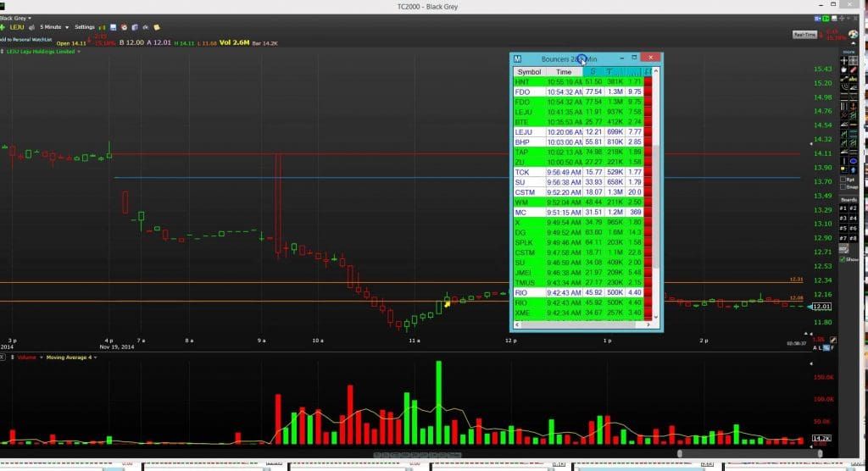The image size is (868, 471).
Task: Select the blue up-arrow drawing tool
Action: 853,169
